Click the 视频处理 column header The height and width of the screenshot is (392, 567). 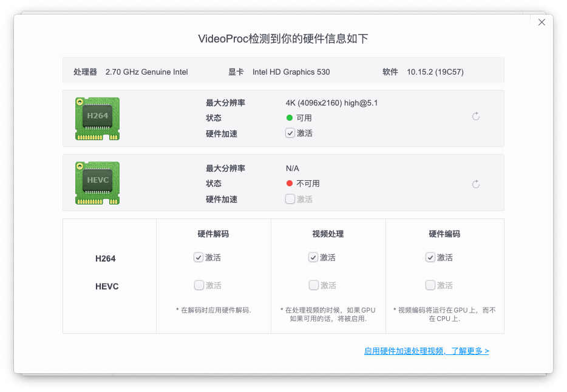pos(328,234)
